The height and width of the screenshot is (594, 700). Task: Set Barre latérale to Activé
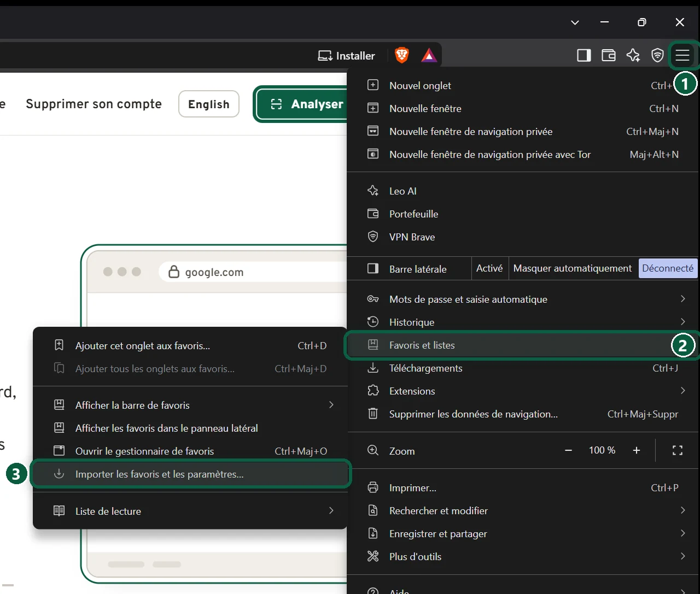489,268
